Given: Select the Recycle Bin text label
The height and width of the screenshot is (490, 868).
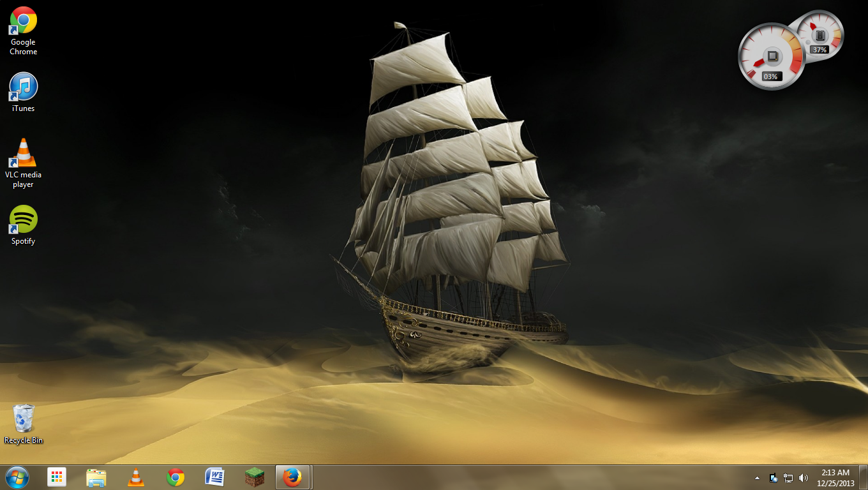Looking at the screenshot, I should click(24, 440).
